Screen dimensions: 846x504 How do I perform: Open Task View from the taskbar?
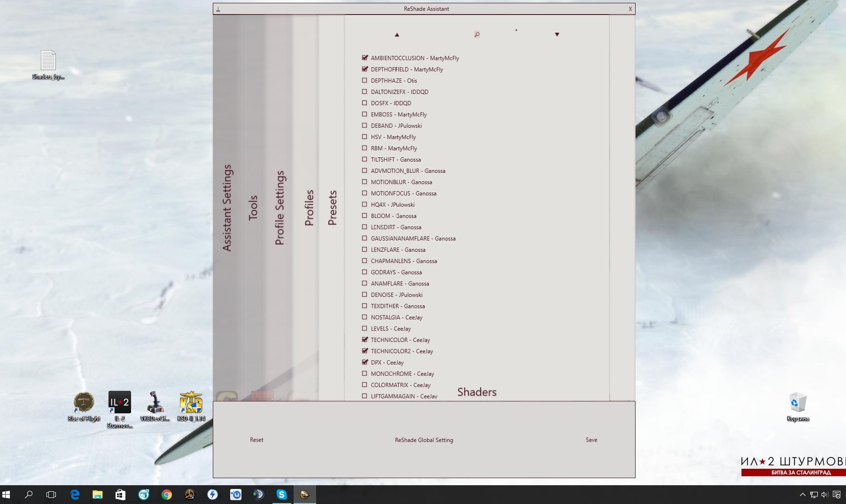click(x=51, y=495)
